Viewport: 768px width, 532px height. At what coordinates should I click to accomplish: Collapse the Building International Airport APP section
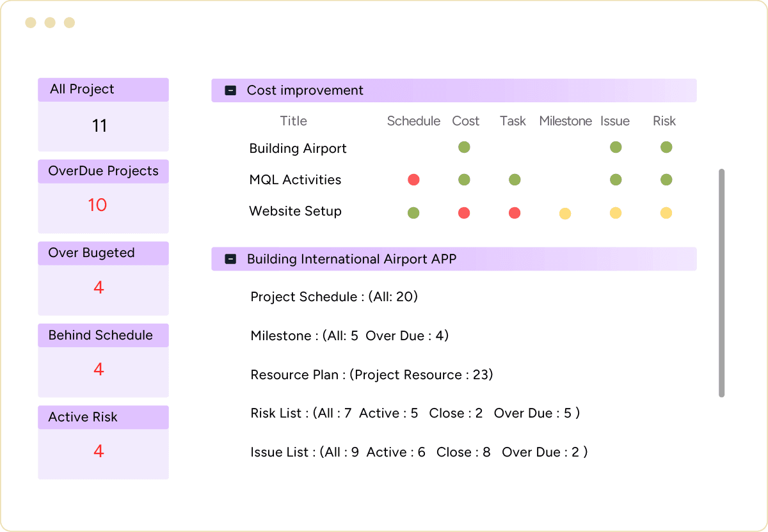tap(229, 259)
